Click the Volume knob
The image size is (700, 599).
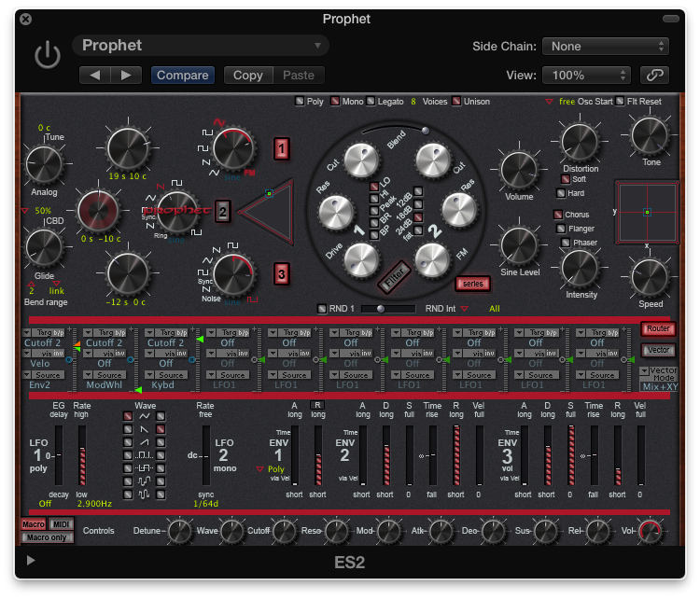click(519, 170)
